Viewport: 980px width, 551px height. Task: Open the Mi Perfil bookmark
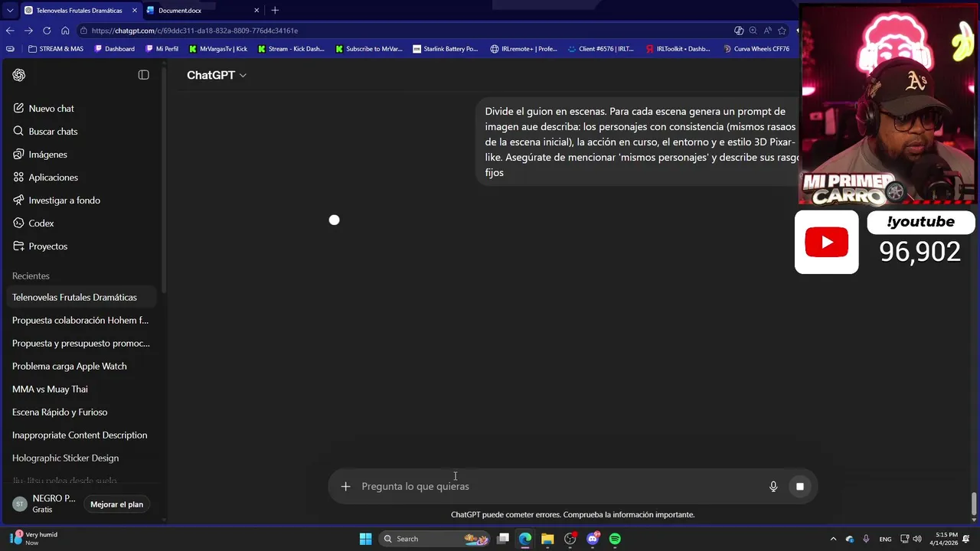(162, 49)
